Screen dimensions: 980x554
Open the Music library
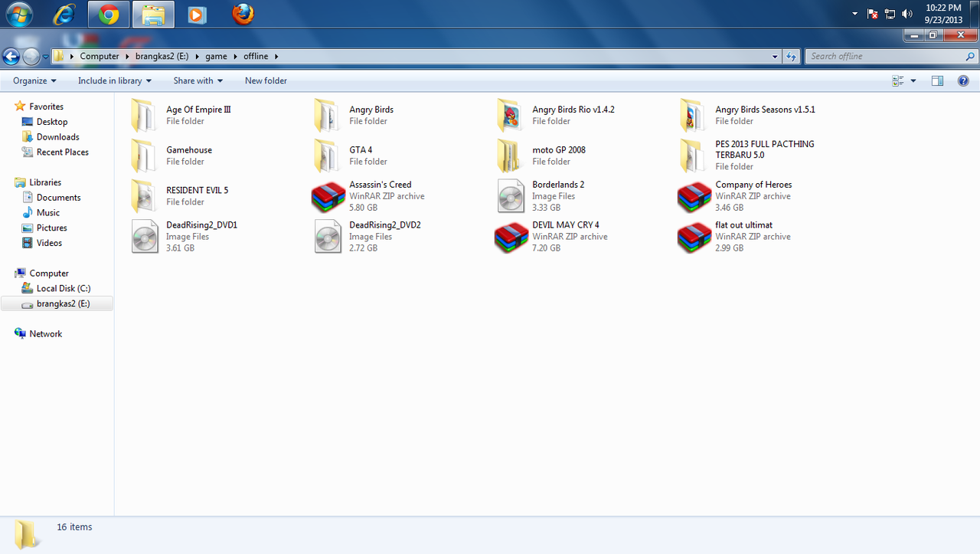[48, 213]
